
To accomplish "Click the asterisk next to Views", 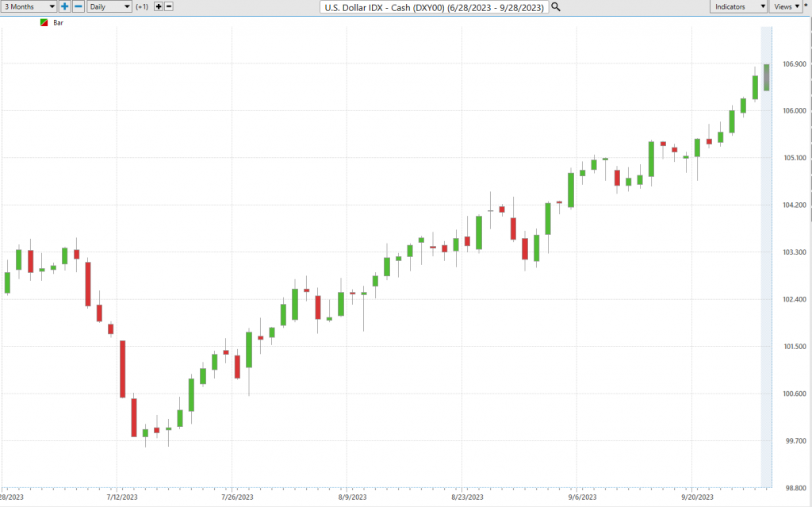I will pos(806,6).
